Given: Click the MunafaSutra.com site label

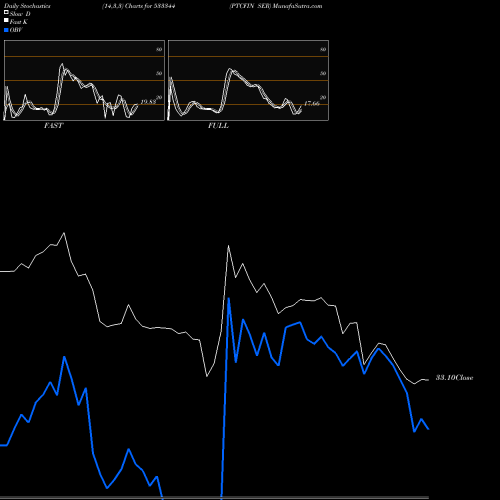Looking at the screenshot, I should tap(297, 6).
